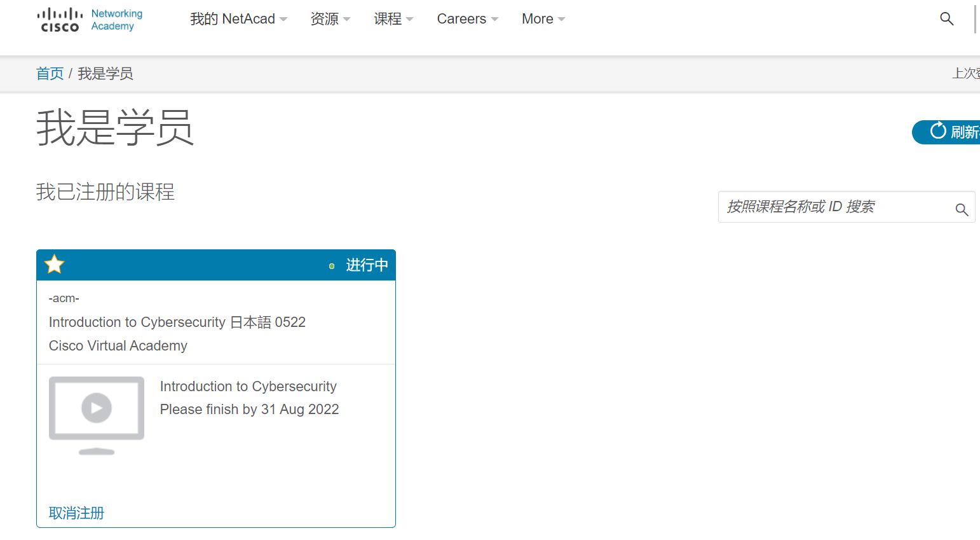Screen dimensions: 980x540
Task: Click the Cisco Virtual Academy text
Action: click(x=118, y=345)
